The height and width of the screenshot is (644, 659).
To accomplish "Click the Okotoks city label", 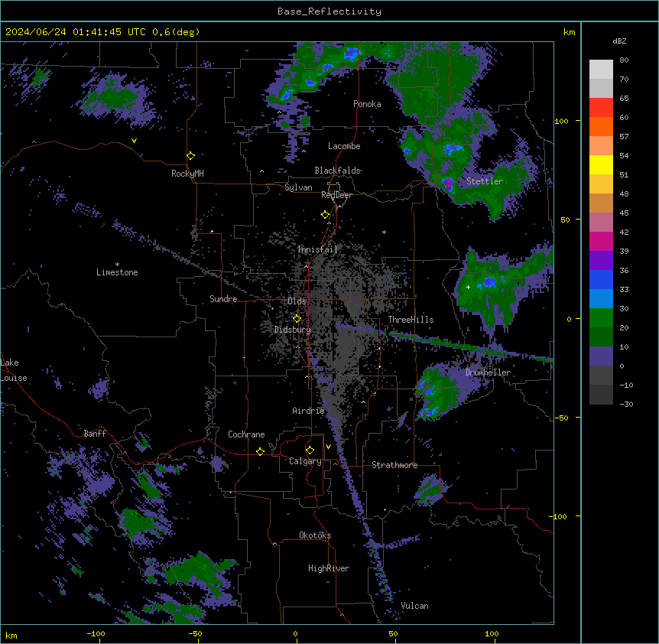I will click(x=315, y=535).
